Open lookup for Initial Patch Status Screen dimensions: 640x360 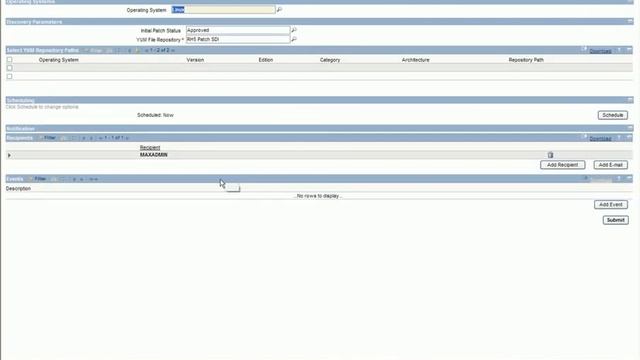coord(293,30)
